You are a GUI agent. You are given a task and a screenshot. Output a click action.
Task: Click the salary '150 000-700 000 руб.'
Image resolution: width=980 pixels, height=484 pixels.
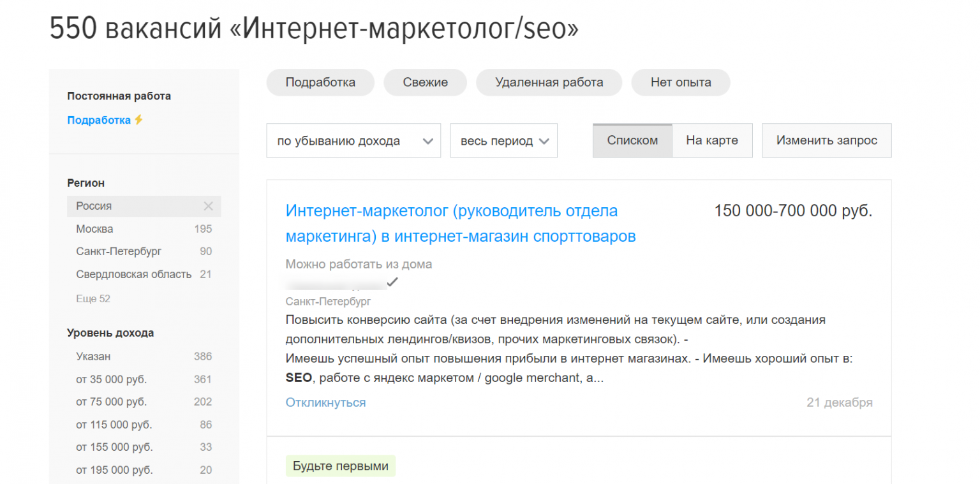pyautogui.click(x=793, y=210)
